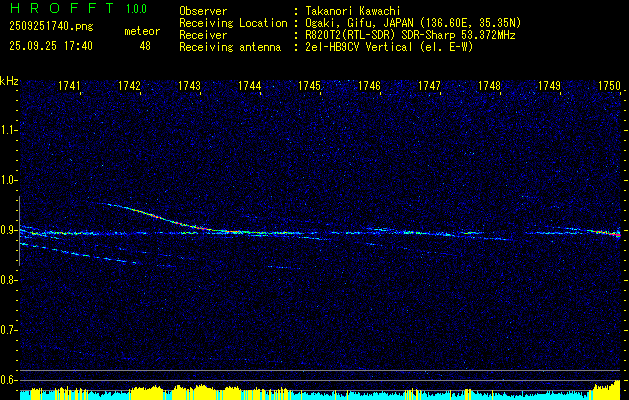
Task: Click the 0.8 kHz axis label
Action: (x=9, y=280)
